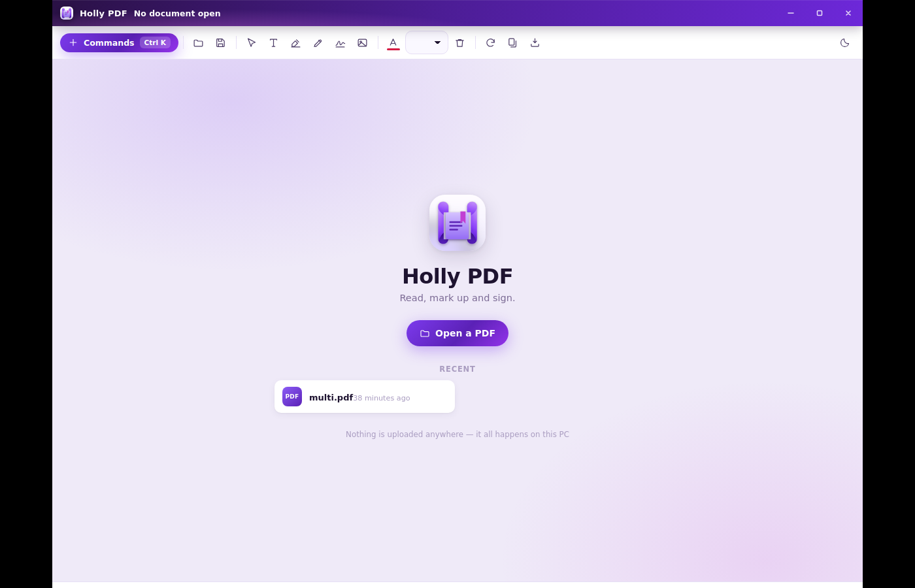Select the pointer selection tool
The height and width of the screenshot is (588, 915).
click(252, 43)
